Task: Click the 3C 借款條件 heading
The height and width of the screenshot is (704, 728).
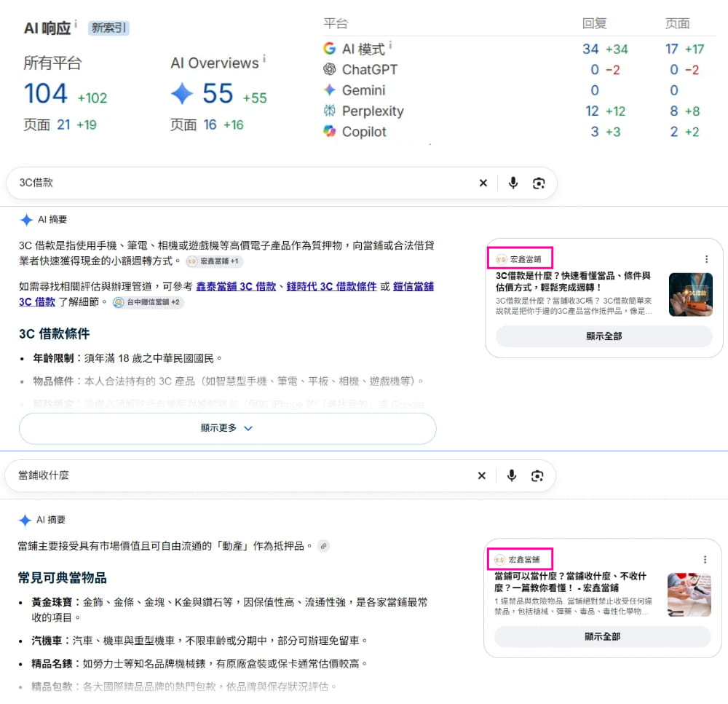Action: pos(55,333)
